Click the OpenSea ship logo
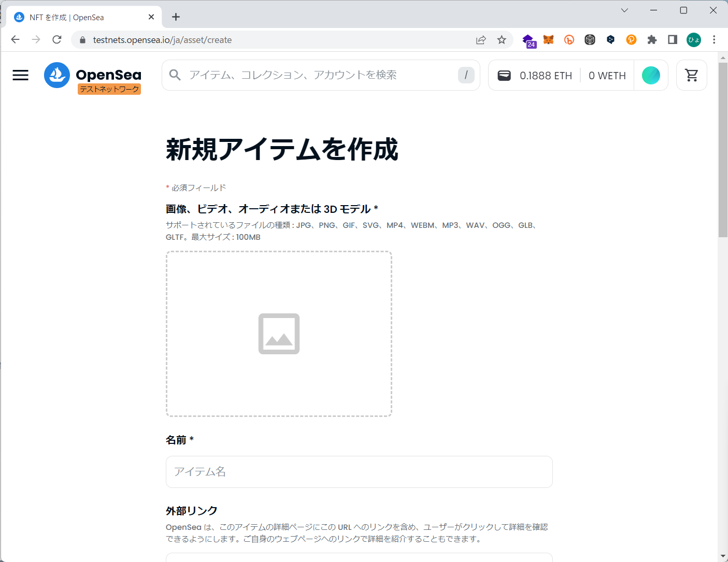The image size is (728, 562). point(57,75)
